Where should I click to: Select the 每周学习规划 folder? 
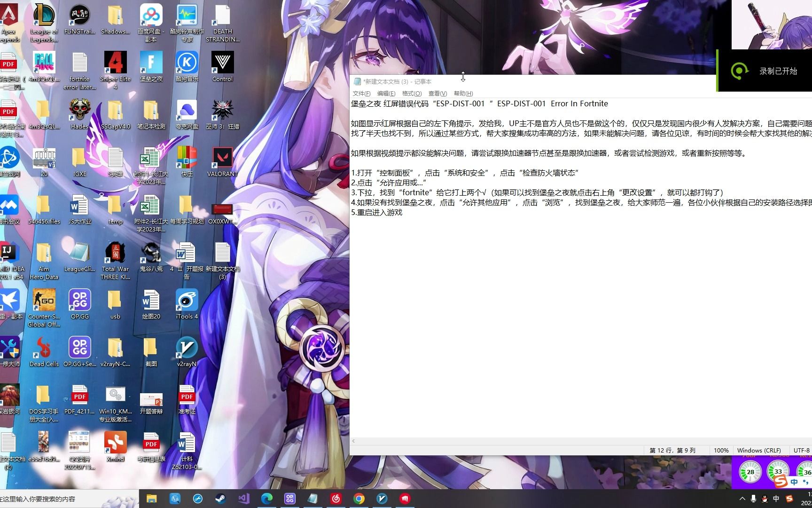pyautogui.click(x=187, y=209)
